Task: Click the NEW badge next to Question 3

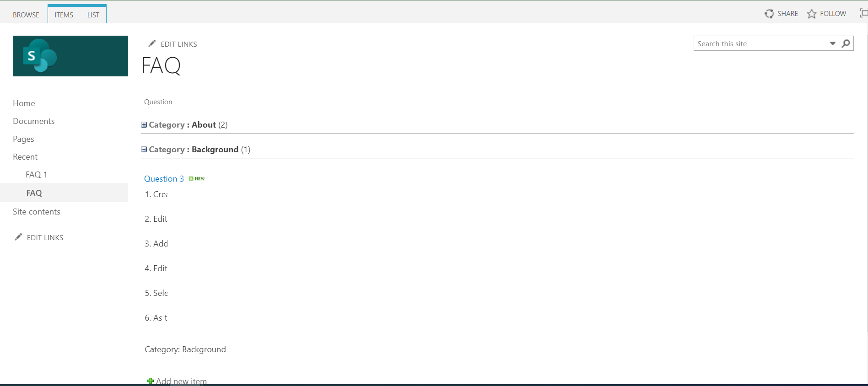Action: (196, 178)
